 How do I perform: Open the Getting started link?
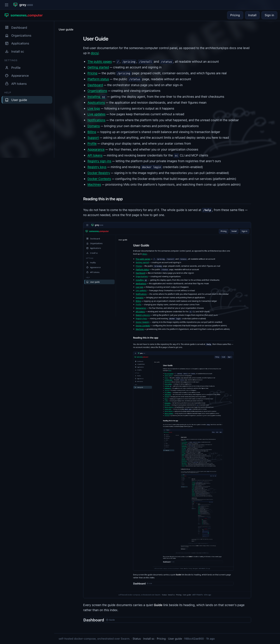tap(98, 67)
